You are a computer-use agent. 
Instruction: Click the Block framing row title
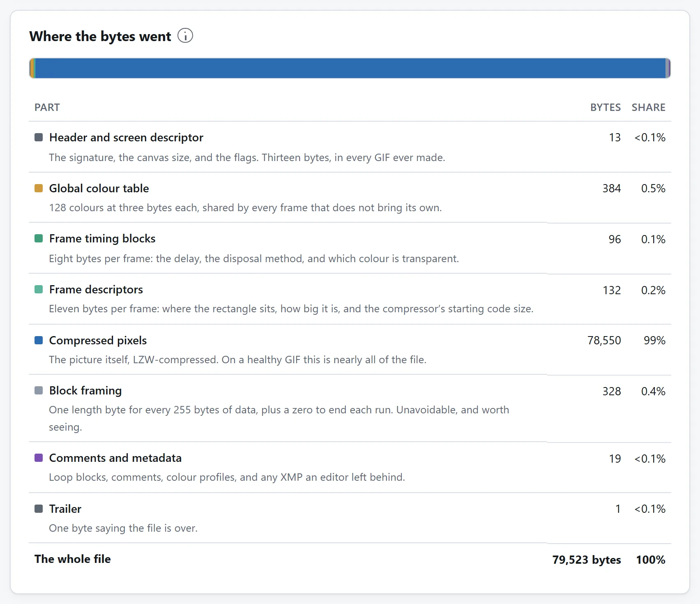[x=85, y=390]
